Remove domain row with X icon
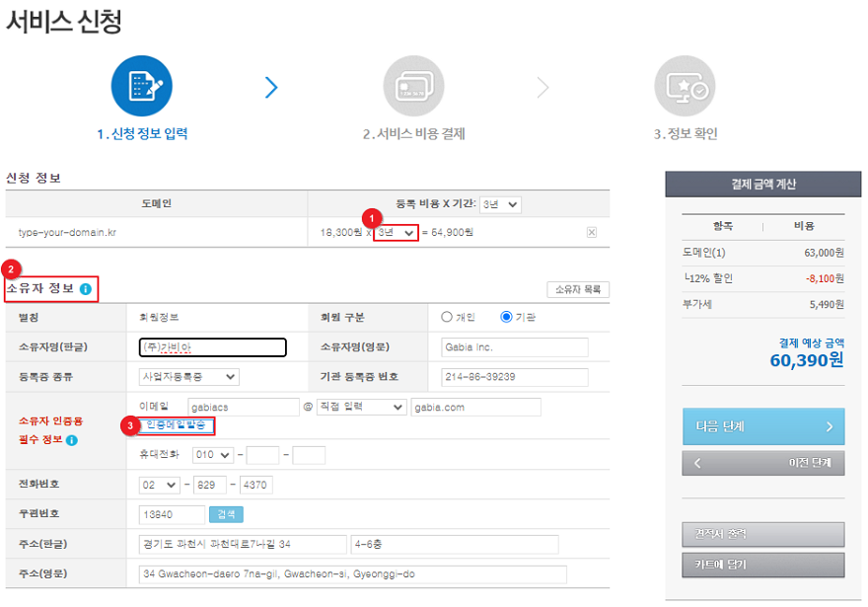This screenshot has width=868, height=607. tap(592, 232)
